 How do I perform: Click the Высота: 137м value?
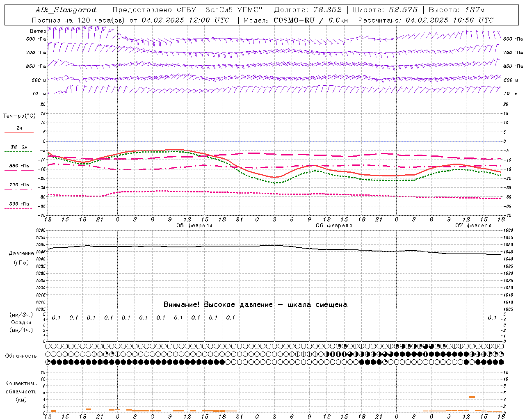click(457, 10)
